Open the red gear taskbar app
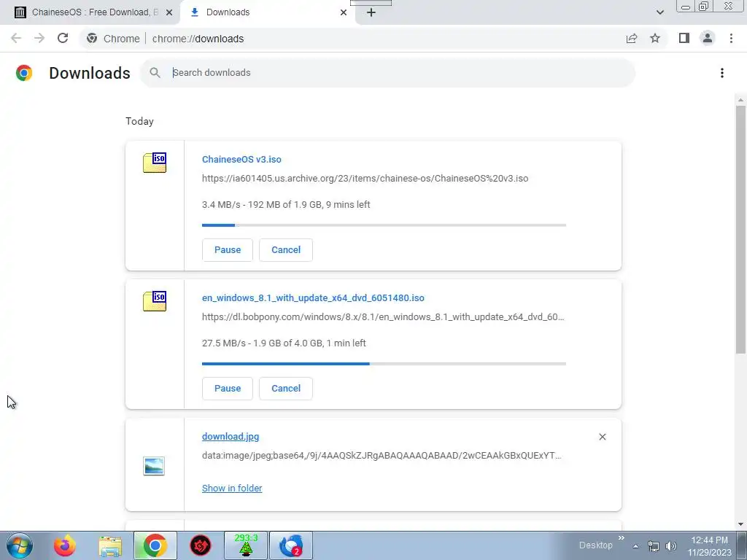This screenshot has height=560, width=747. point(201,545)
